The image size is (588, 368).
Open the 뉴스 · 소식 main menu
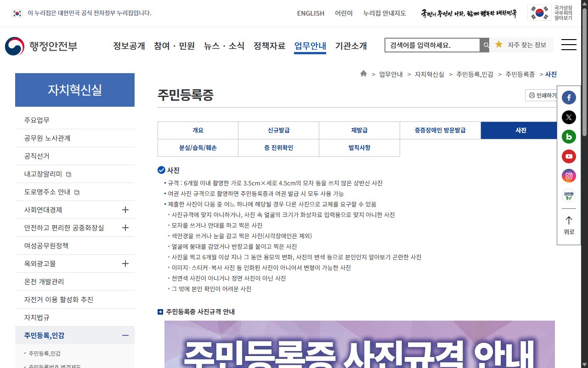point(224,46)
